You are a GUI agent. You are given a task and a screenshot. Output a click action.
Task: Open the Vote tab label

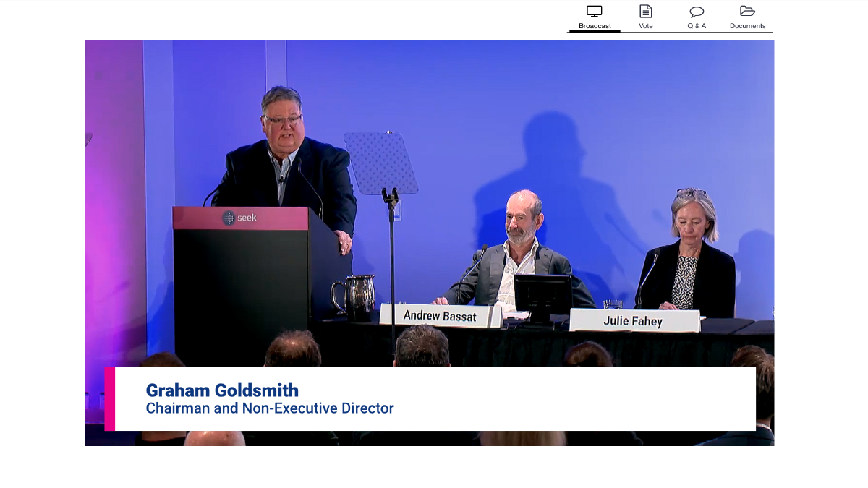[646, 26]
